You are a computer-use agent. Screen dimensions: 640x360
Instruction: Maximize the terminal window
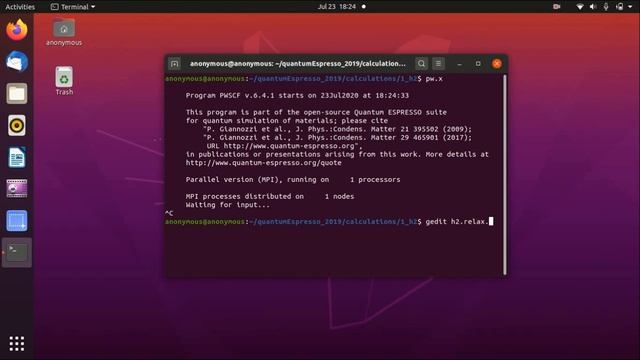478,64
